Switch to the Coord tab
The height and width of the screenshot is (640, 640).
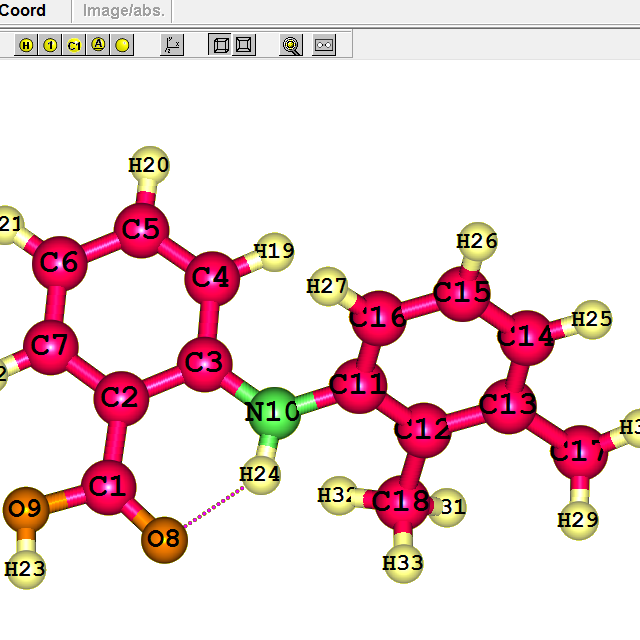pyautogui.click(x=24, y=11)
